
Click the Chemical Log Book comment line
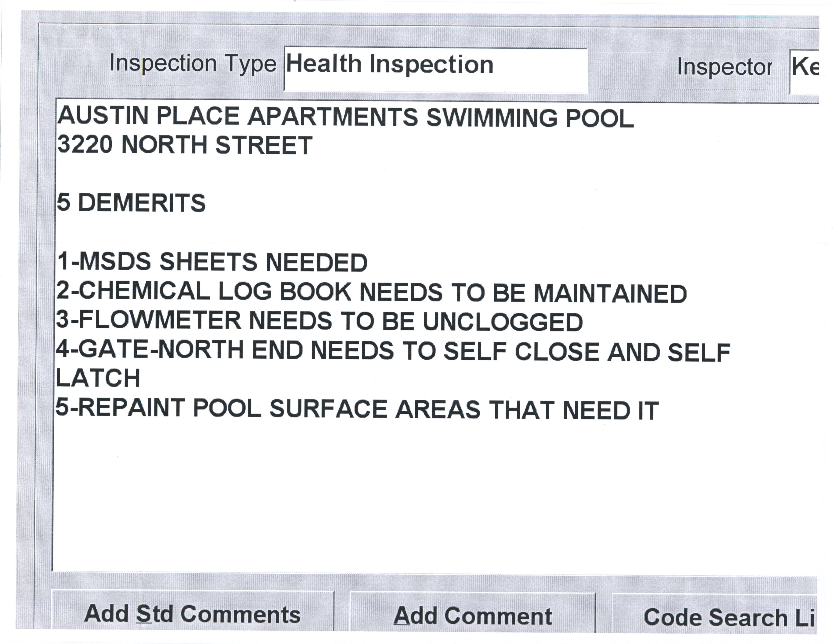tap(372, 292)
